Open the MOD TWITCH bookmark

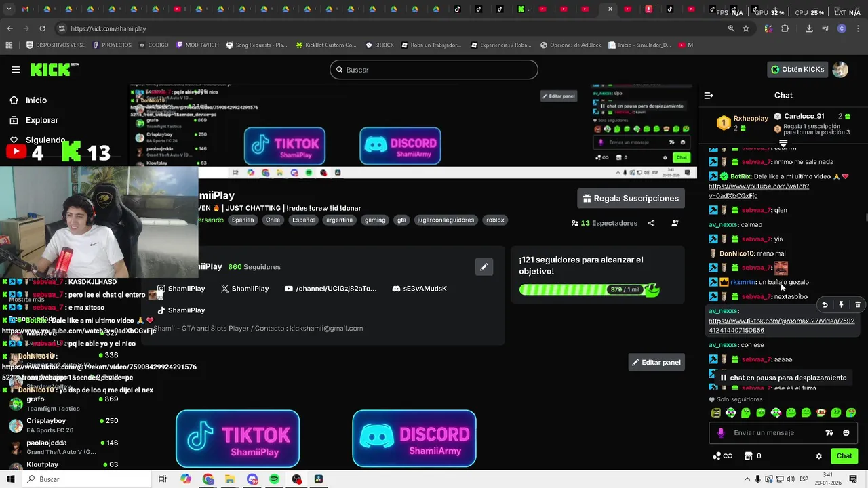pos(197,45)
